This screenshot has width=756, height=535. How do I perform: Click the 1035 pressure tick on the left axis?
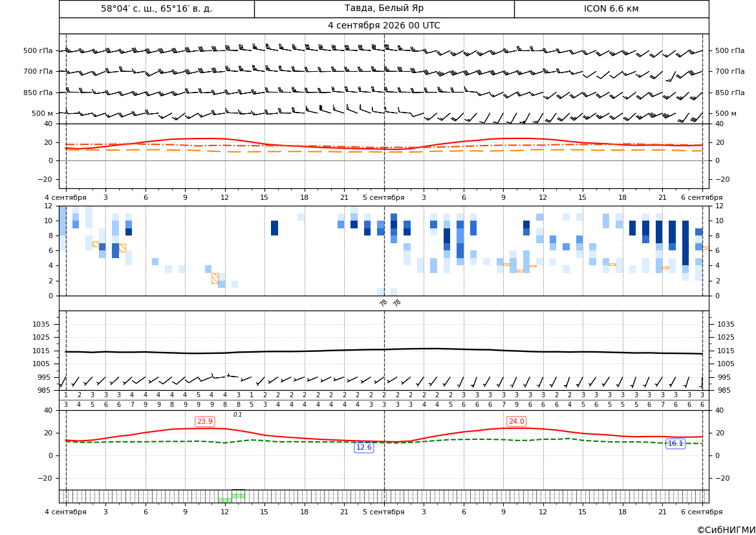[46, 324]
